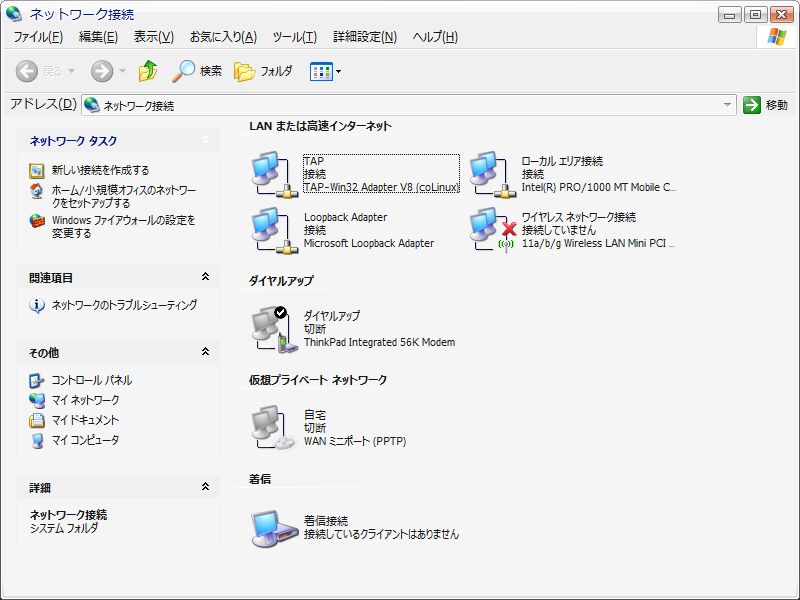
Task: Select the 着信接続 incoming connection icon
Action: [270, 527]
